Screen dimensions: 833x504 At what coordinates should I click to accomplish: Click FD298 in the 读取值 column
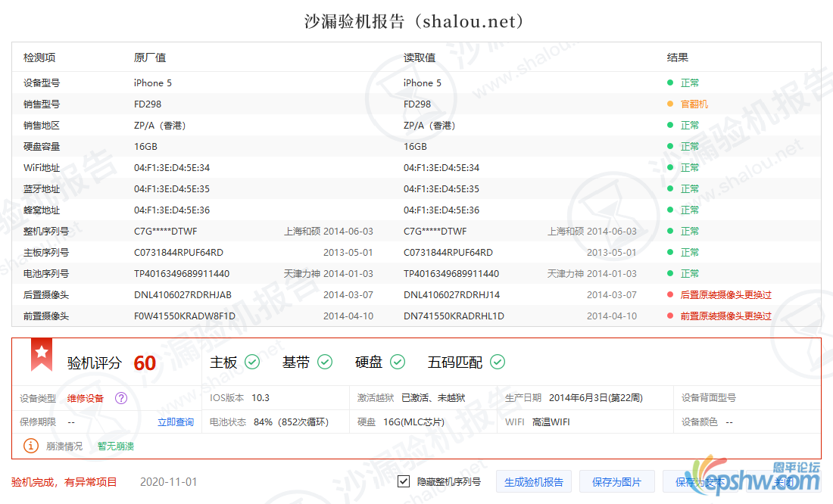tap(417, 104)
